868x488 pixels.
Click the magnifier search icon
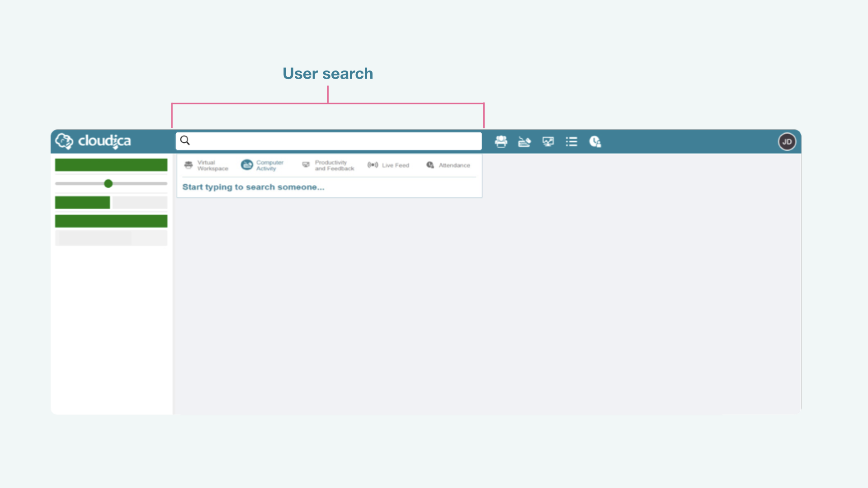(185, 141)
